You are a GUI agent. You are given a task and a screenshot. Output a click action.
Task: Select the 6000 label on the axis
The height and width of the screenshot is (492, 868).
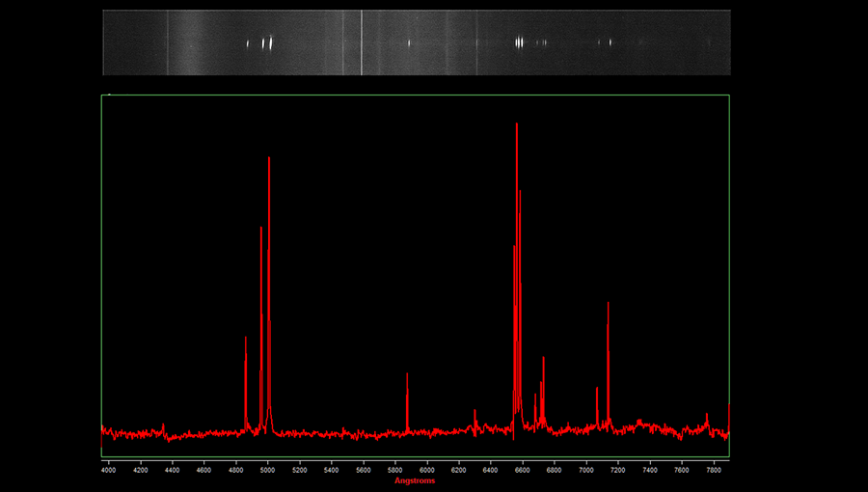(x=426, y=469)
